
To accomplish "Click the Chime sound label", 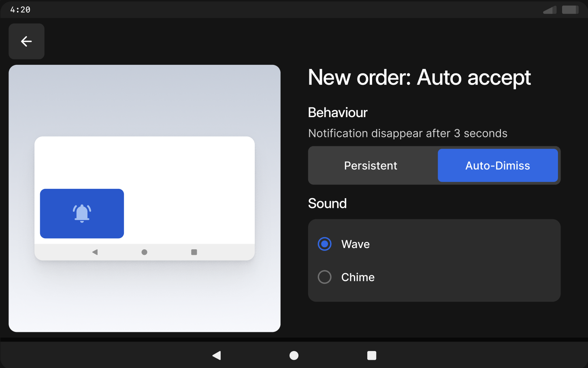I will [358, 277].
